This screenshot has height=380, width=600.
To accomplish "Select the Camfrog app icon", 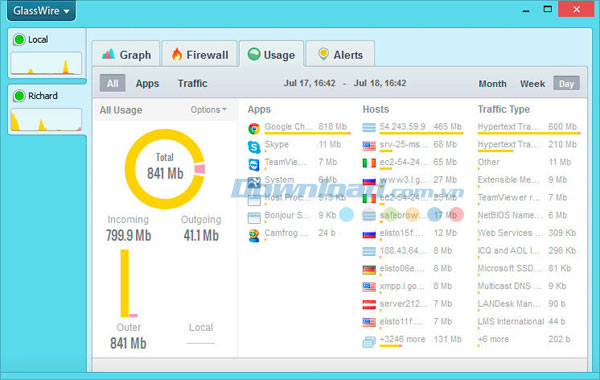I will (x=254, y=235).
